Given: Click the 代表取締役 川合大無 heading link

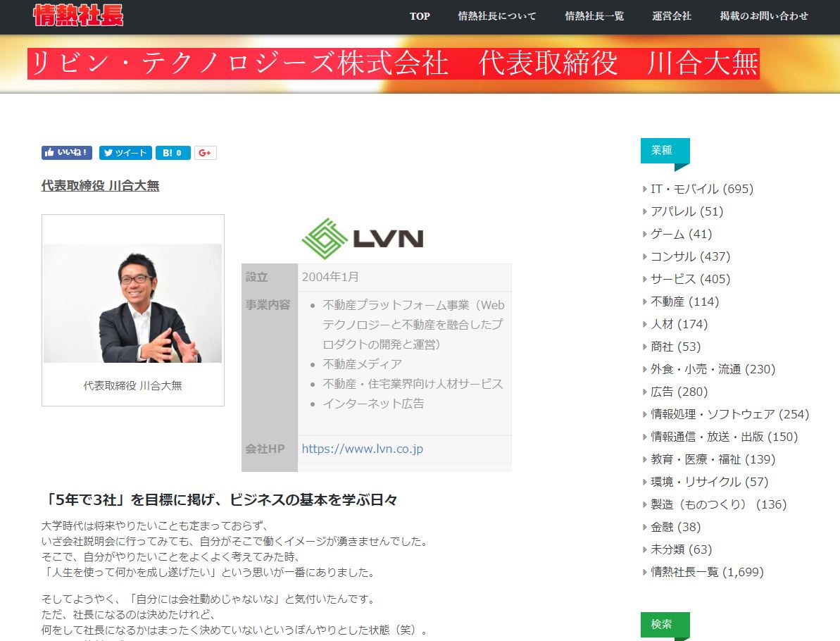Looking at the screenshot, I should point(100,186).
